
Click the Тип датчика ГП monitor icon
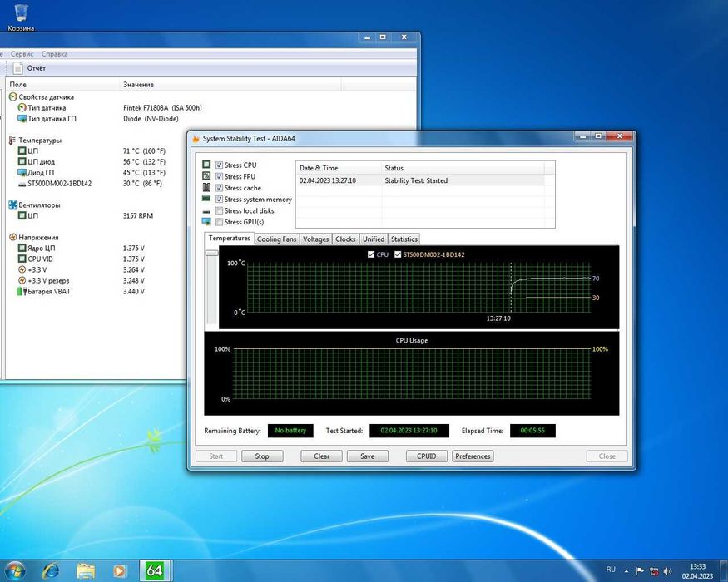pyautogui.click(x=22, y=118)
